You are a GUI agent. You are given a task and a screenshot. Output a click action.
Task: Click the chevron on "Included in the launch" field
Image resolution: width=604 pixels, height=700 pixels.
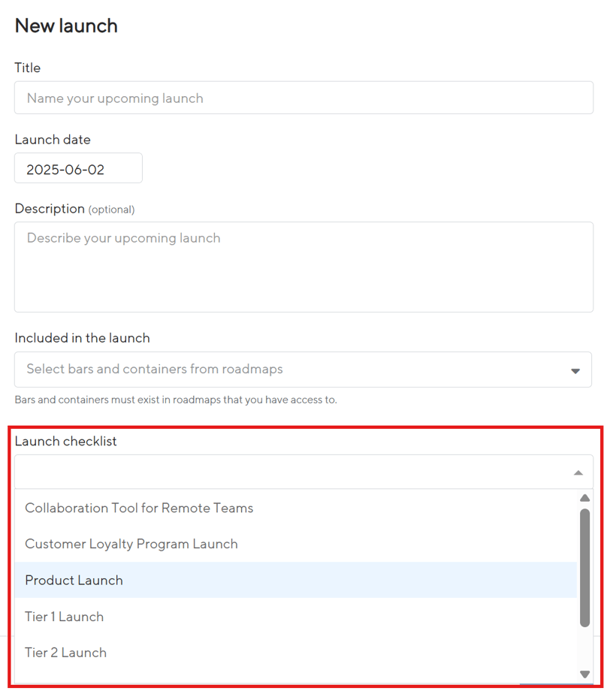pyautogui.click(x=575, y=370)
